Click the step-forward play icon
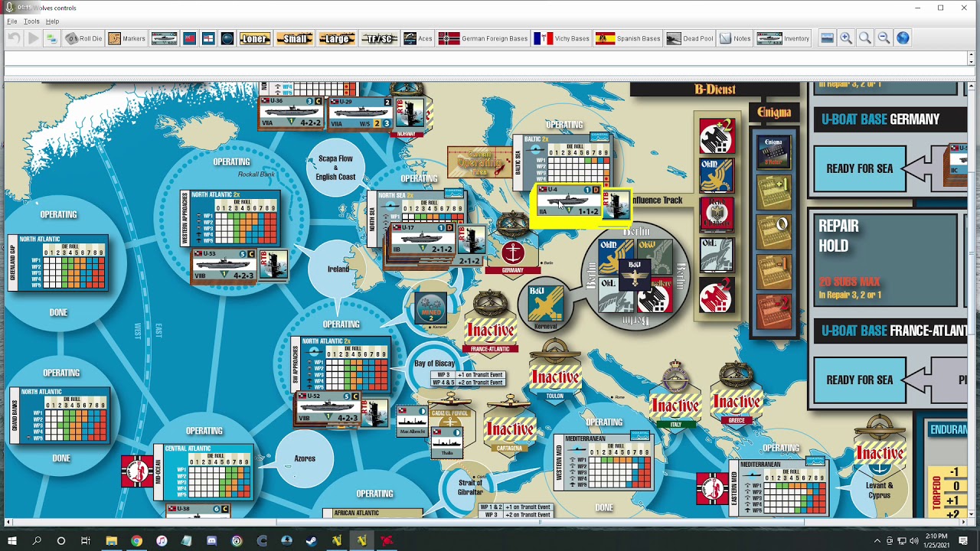This screenshot has height=551, width=980. [33, 38]
